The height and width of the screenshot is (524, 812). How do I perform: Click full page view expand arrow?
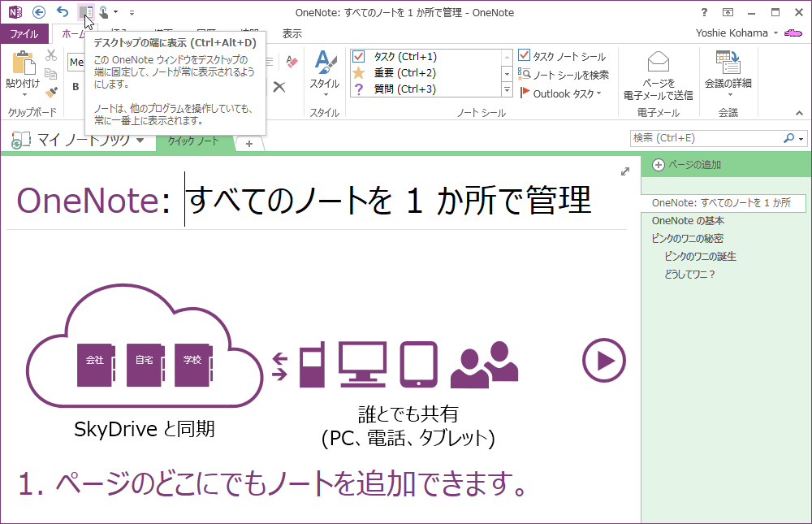625,171
